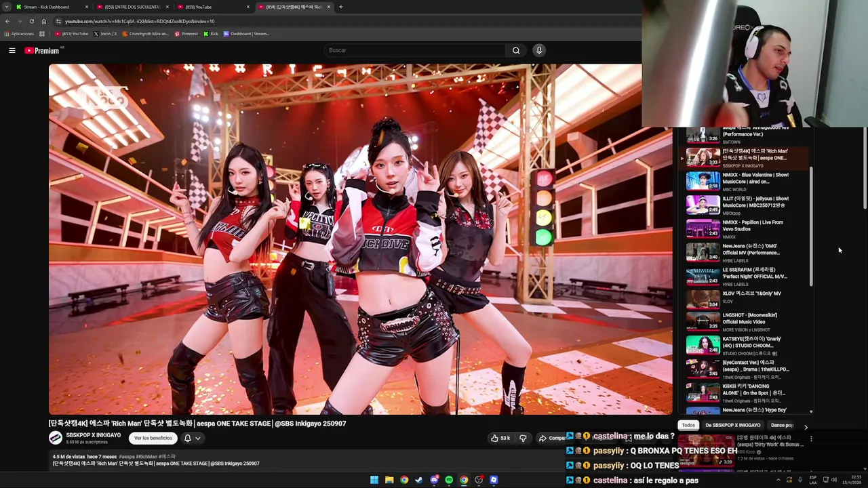Open the tab groups grid icon in bookmarks bar
868x488 pixels.
pyautogui.click(x=42, y=34)
